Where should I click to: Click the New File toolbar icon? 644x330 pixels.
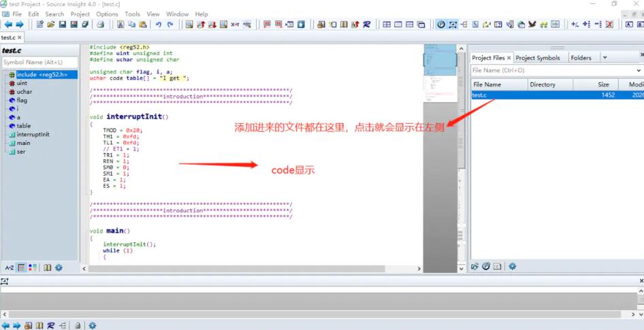(40, 24)
